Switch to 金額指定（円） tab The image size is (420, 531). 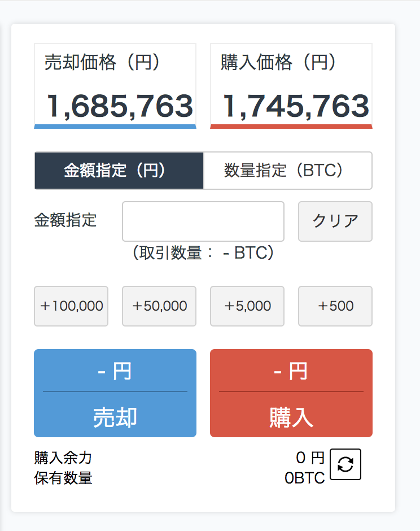(119, 171)
